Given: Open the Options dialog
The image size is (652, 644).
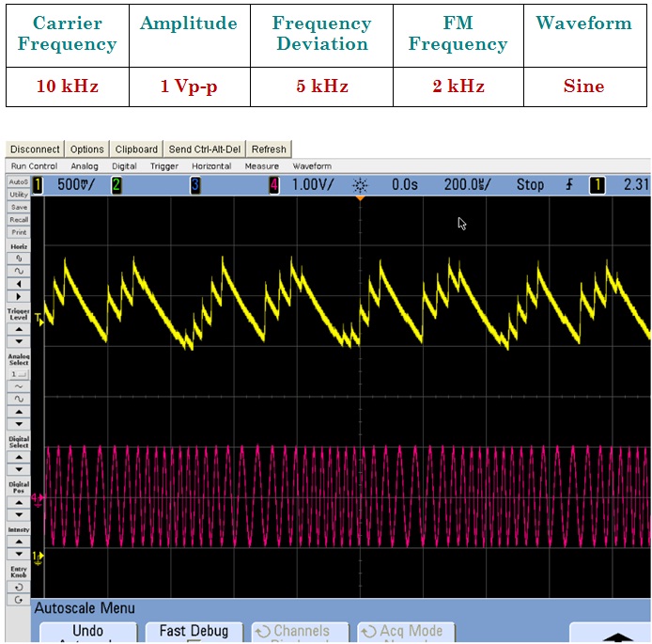Looking at the screenshot, I should coord(87,149).
